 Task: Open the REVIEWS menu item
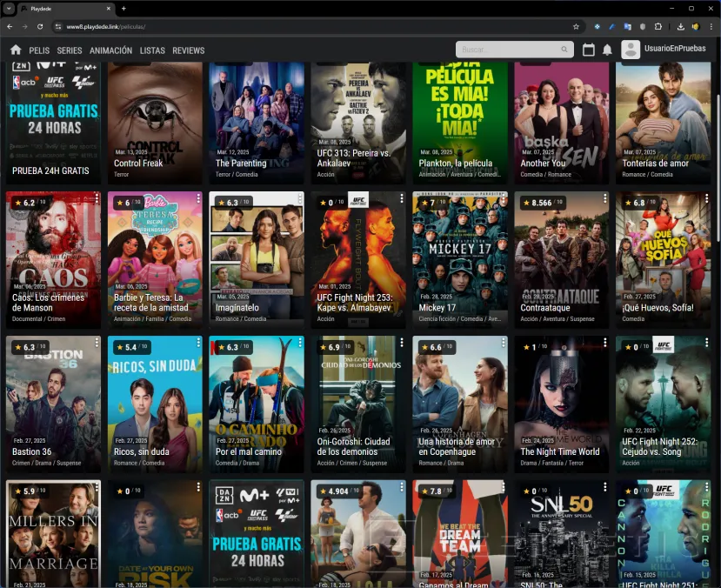pyautogui.click(x=189, y=50)
